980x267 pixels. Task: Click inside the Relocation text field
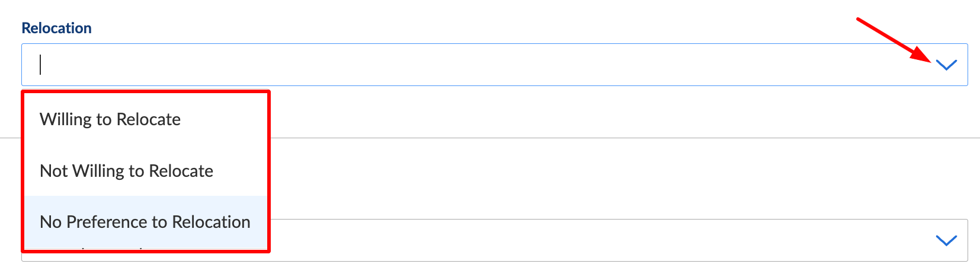point(474,65)
